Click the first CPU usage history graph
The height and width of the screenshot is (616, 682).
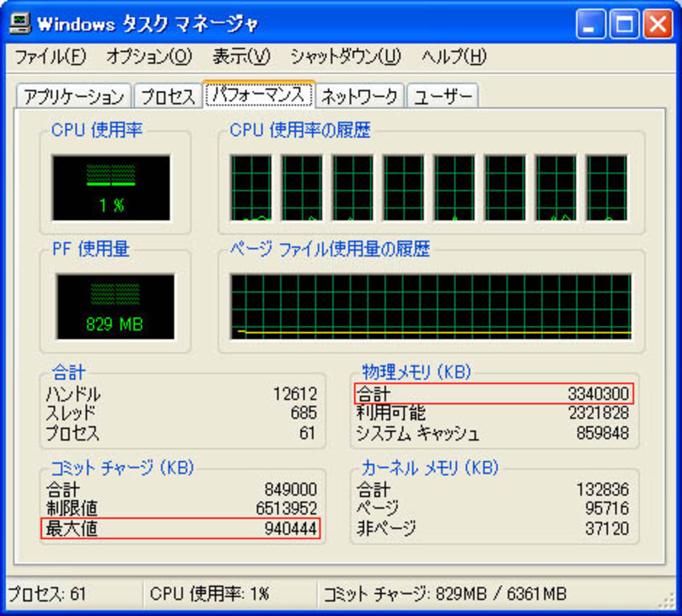pos(251,187)
